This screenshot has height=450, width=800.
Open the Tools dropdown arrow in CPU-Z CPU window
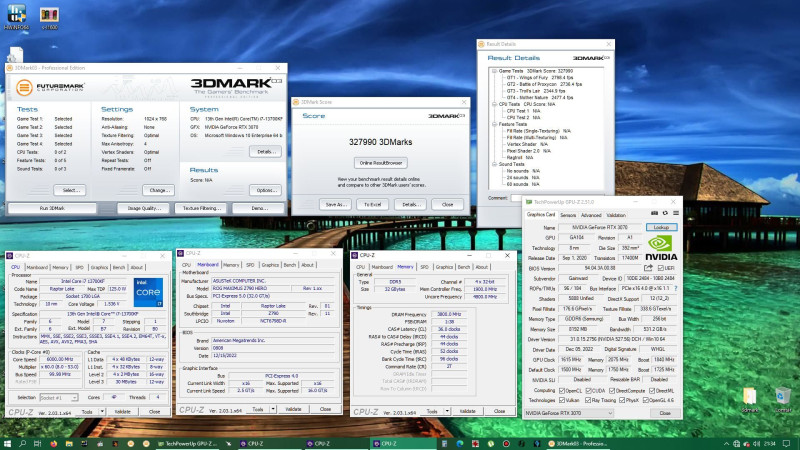[102, 411]
